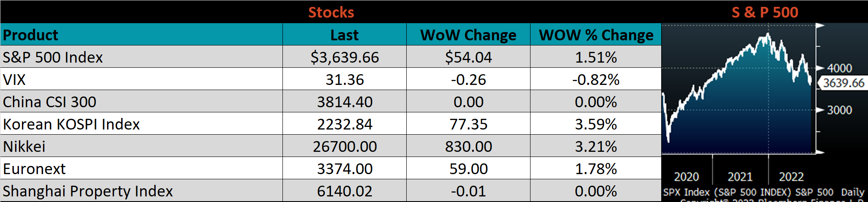
Task: Select the 2021 year label on chart
Action: click(x=739, y=177)
